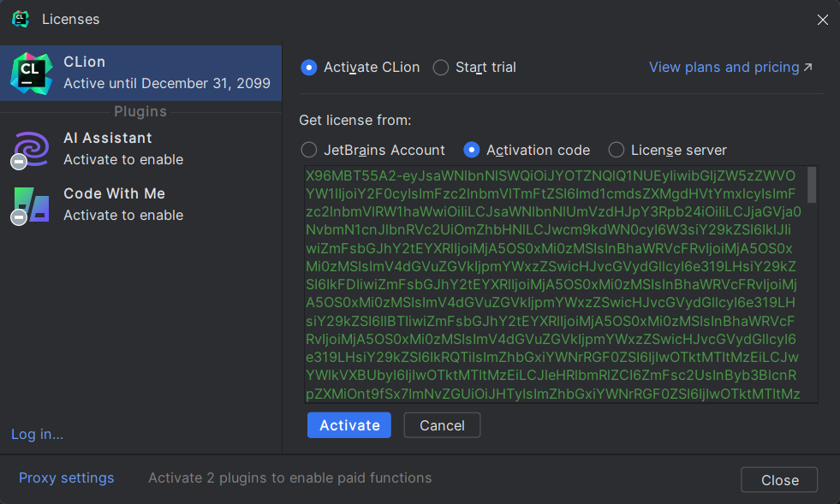Select the Start trial radio button

(440, 68)
